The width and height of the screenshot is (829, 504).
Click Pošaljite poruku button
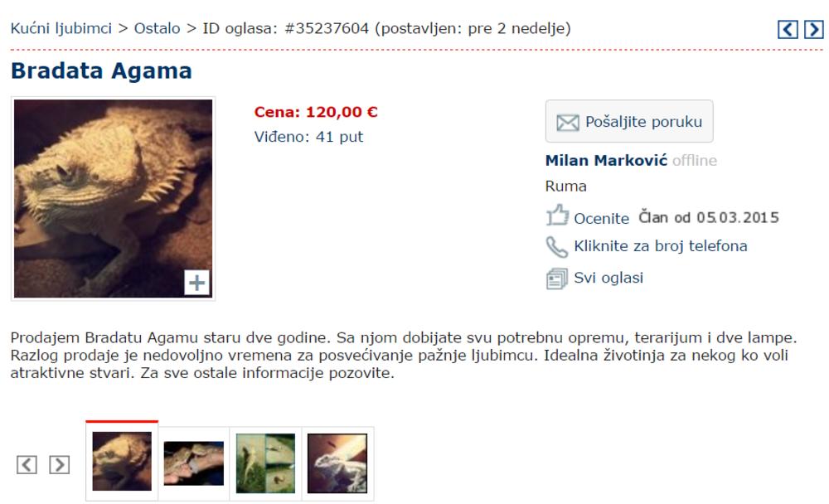[629, 121]
